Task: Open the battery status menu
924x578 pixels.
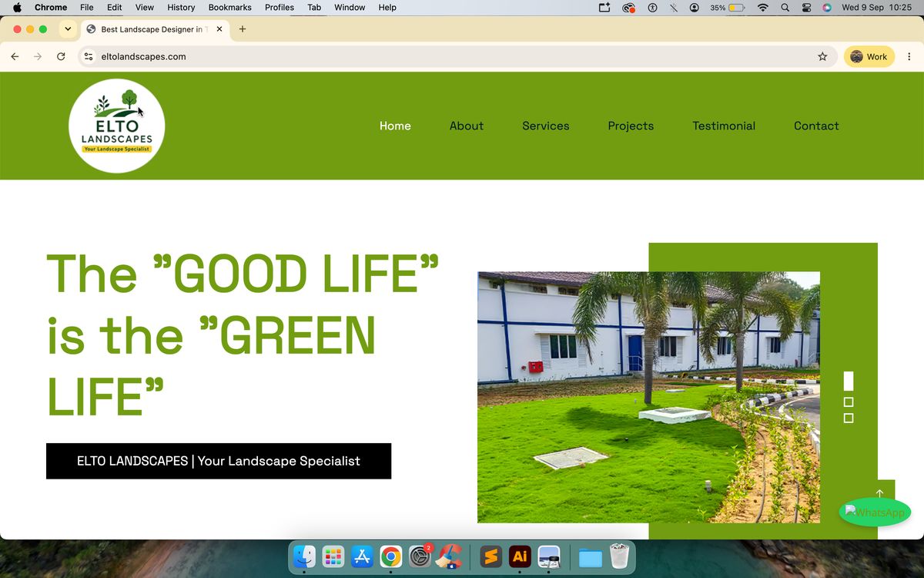Action: click(x=728, y=8)
